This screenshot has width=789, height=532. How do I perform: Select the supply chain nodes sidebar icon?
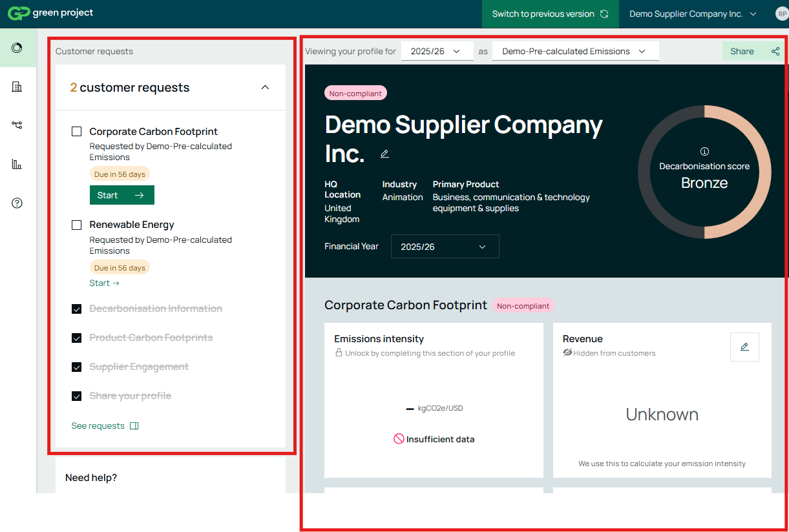coord(17,125)
